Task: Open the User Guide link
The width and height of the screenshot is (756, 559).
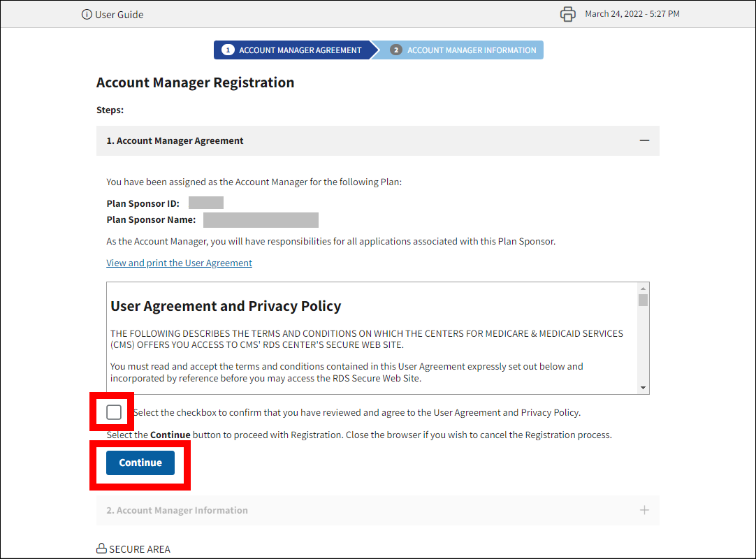Action: tap(119, 15)
